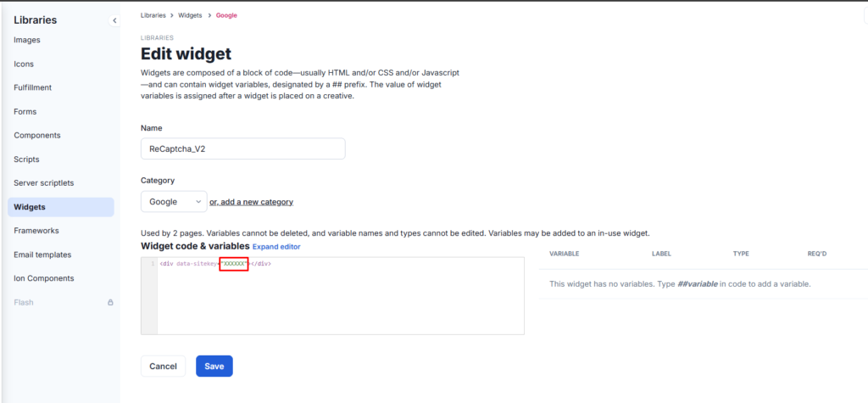Open the Google category dropdown
The height and width of the screenshot is (403, 868).
[174, 202]
